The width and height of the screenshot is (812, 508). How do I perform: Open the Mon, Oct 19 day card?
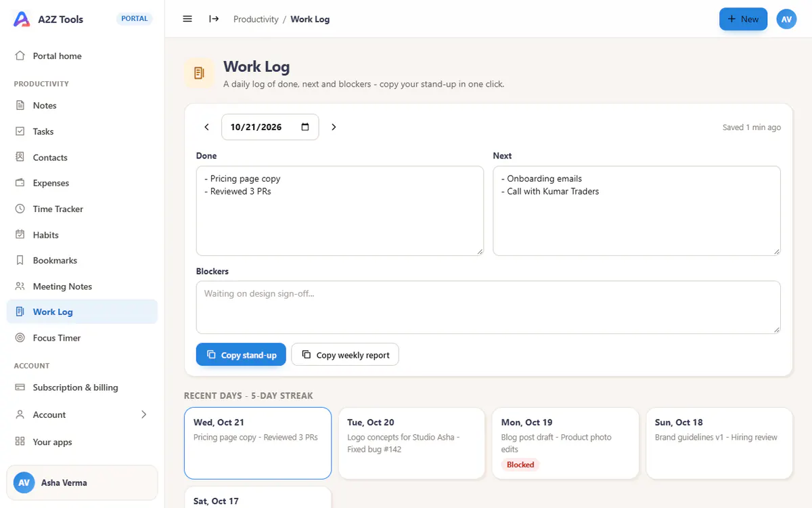pyautogui.click(x=566, y=443)
